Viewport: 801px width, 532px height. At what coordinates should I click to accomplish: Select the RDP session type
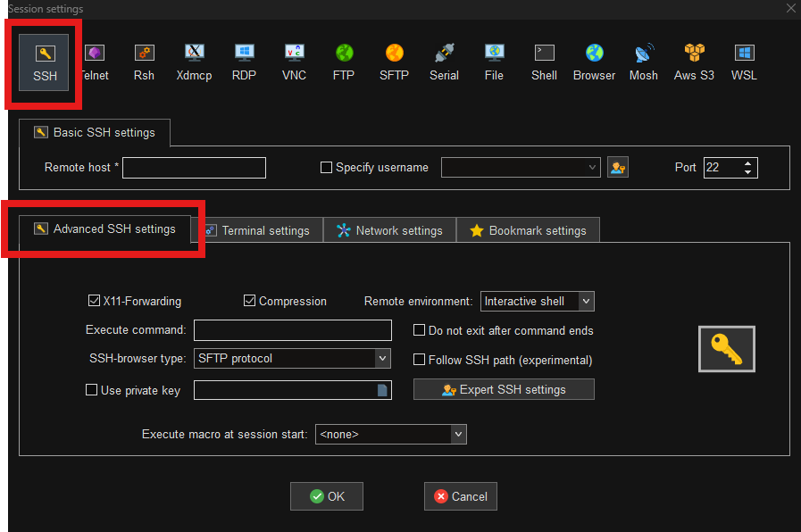pyautogui.click(x=244, y=62)
